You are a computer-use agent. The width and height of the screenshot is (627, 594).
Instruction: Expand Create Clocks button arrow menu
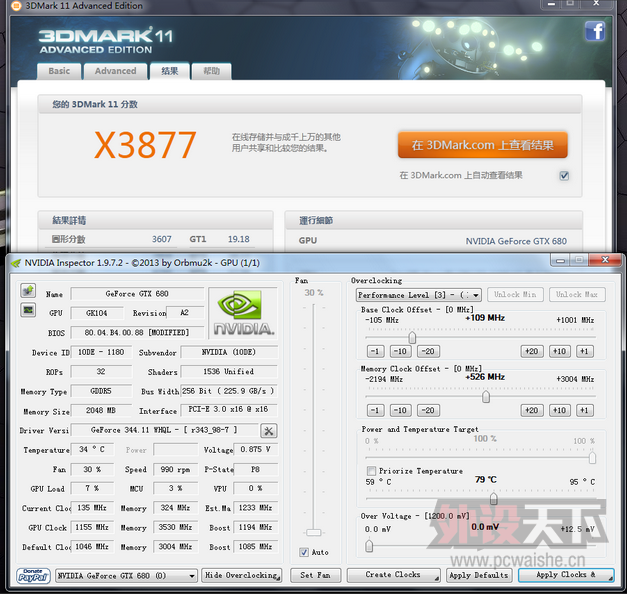click(x=437, y=578)
